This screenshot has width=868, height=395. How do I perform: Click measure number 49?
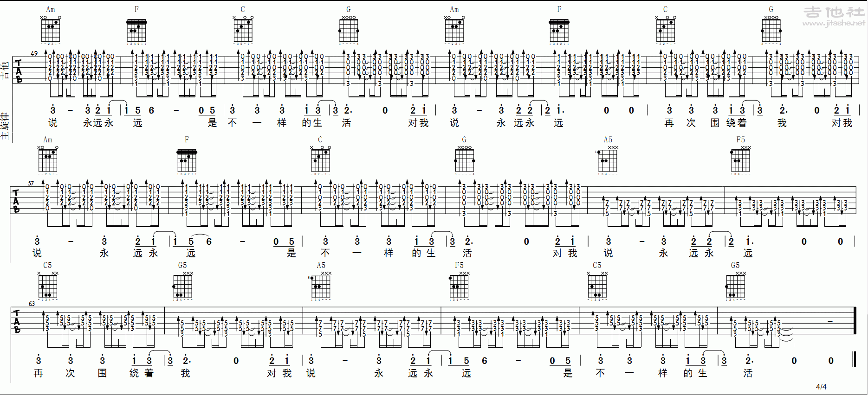34,53
